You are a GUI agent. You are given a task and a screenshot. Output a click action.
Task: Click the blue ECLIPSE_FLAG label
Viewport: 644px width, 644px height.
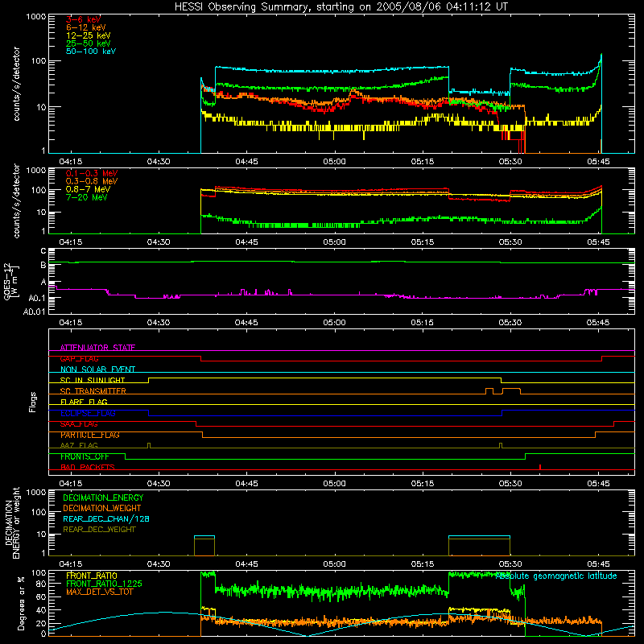88,413
